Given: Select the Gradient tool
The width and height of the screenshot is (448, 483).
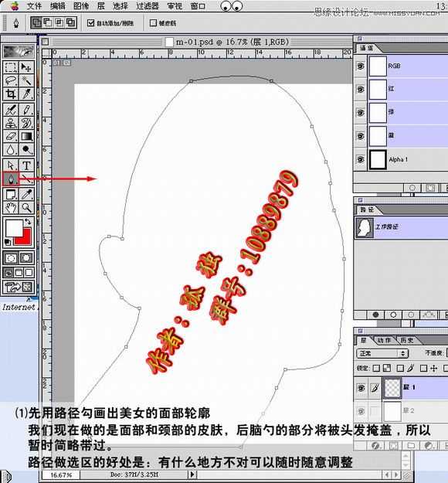Looking at the screenshot, I should 26,136.
